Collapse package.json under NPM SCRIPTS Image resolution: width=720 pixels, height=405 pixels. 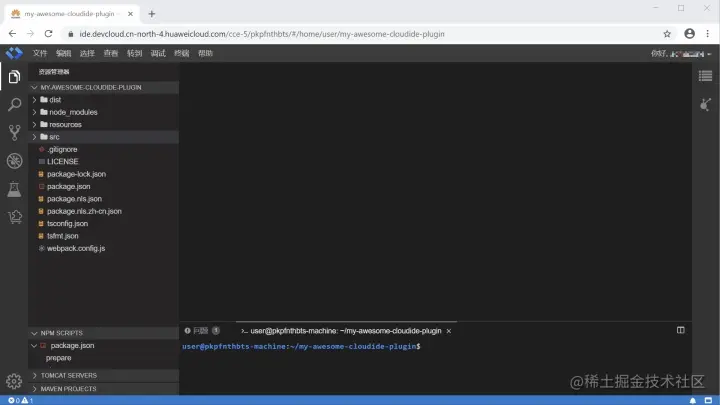[x=34, y=345]
